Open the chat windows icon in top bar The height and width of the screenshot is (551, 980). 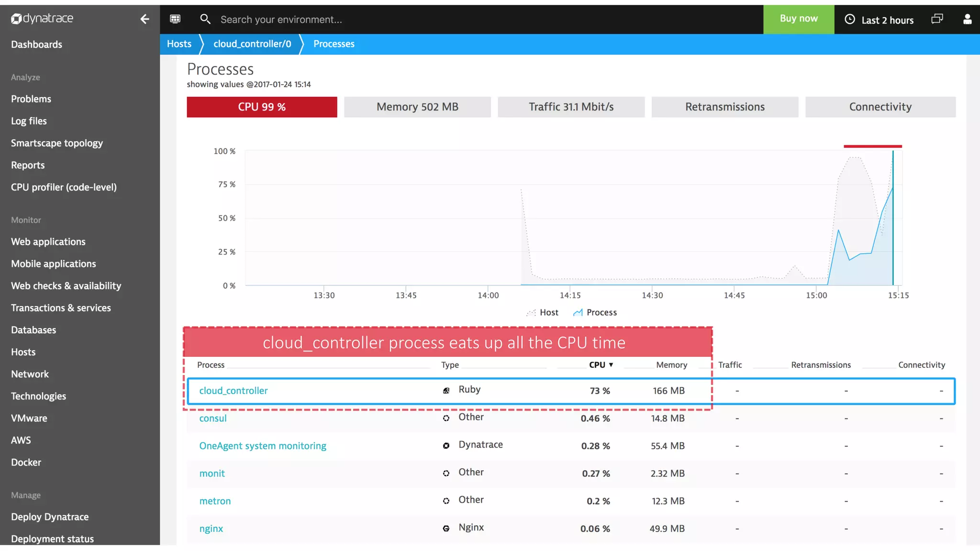(x=937, y=19)
